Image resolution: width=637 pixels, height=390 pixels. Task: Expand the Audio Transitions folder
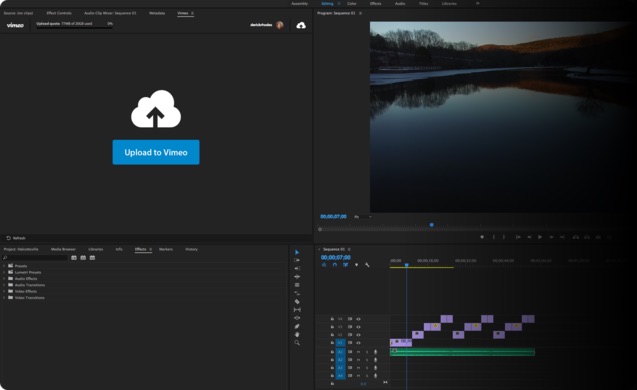[4, 285]
